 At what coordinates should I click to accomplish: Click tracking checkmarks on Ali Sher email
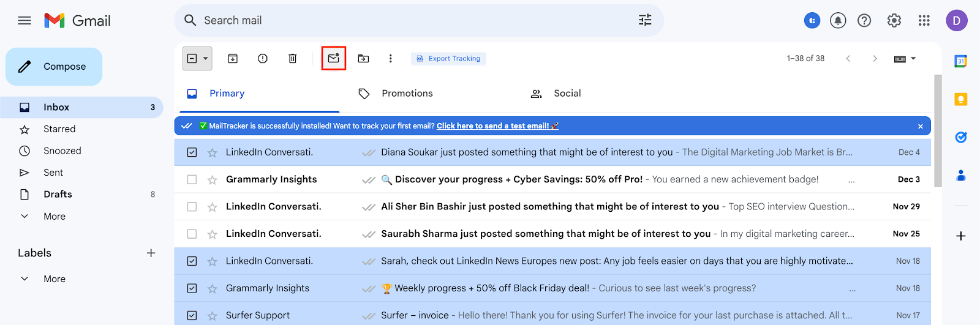[369, 207]
